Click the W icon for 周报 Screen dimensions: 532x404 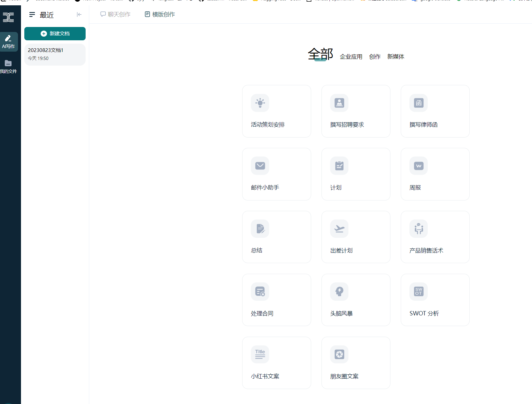pos(418,166)
